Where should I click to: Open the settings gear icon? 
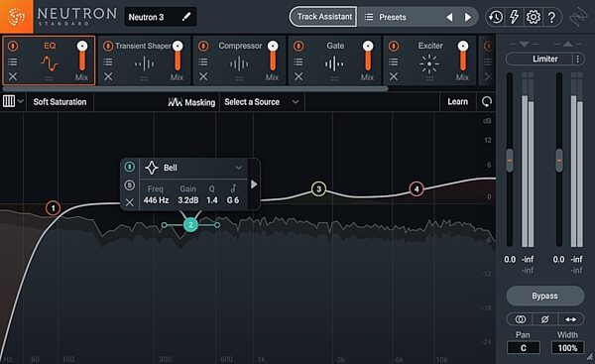[534, 17]
